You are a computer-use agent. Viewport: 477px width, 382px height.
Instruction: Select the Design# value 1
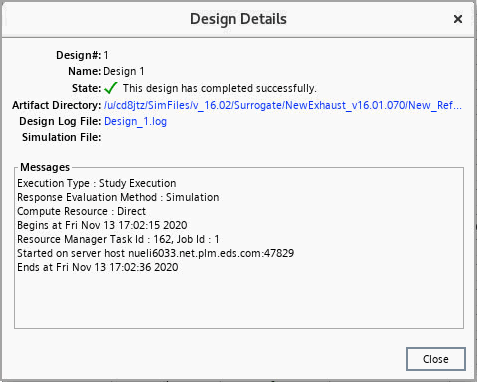[x=106, y=55]
